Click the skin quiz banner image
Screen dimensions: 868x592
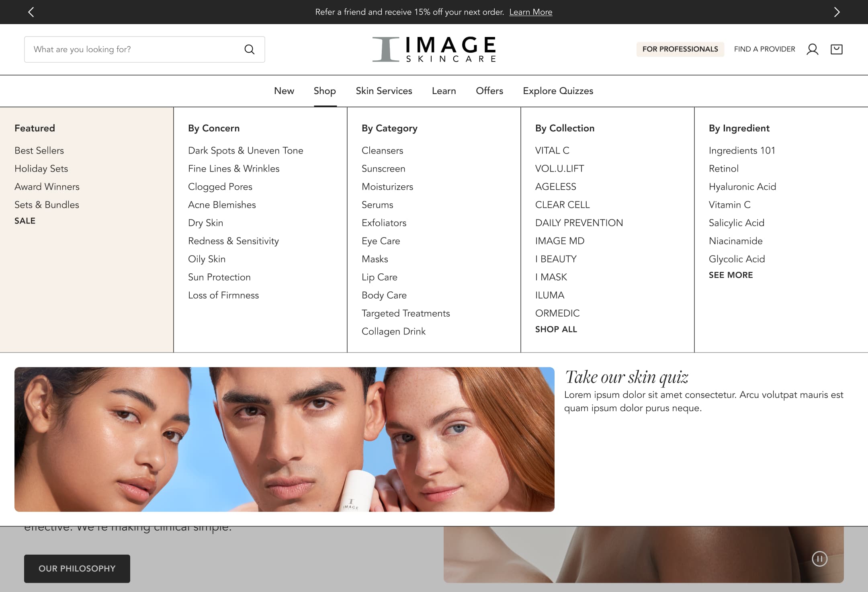(285, 439)
